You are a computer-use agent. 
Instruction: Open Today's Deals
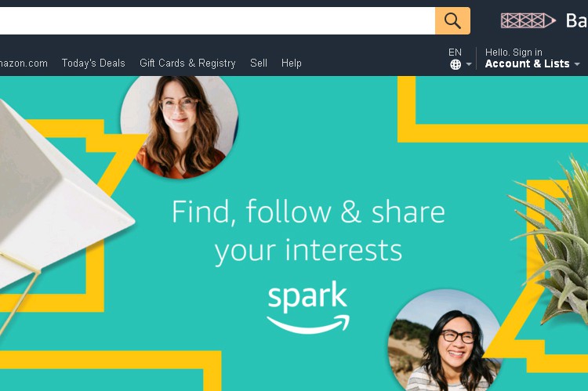pyautogui.click(x=93, y=63)
